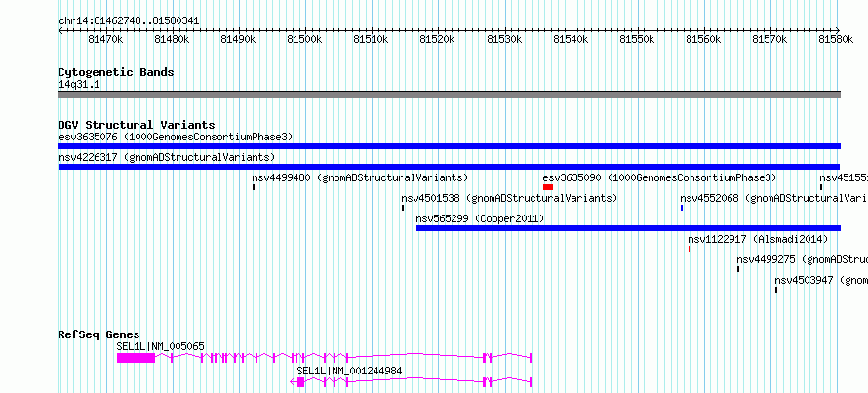
Task: Open the nsv1122917 Alsmadi2014 variant label
Action: coord(758,239)
